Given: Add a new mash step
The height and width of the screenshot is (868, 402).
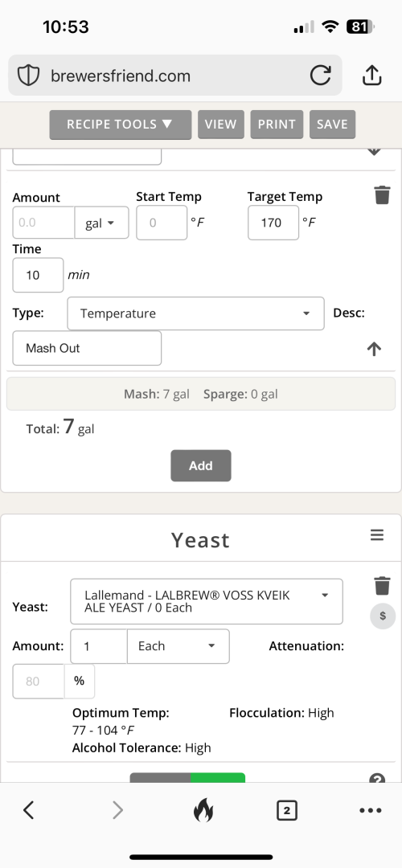Looking at the screenshot, I should (x=200, y=465).
